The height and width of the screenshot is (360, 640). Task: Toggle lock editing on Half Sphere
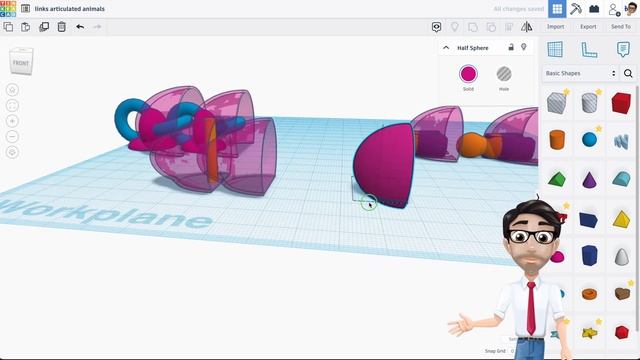(x=511, y=47)
